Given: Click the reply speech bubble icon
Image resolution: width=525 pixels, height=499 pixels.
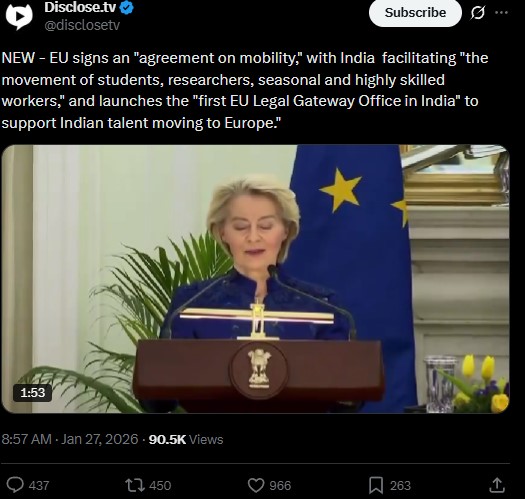Looking at the screenshot, I should tap(15, 485).
